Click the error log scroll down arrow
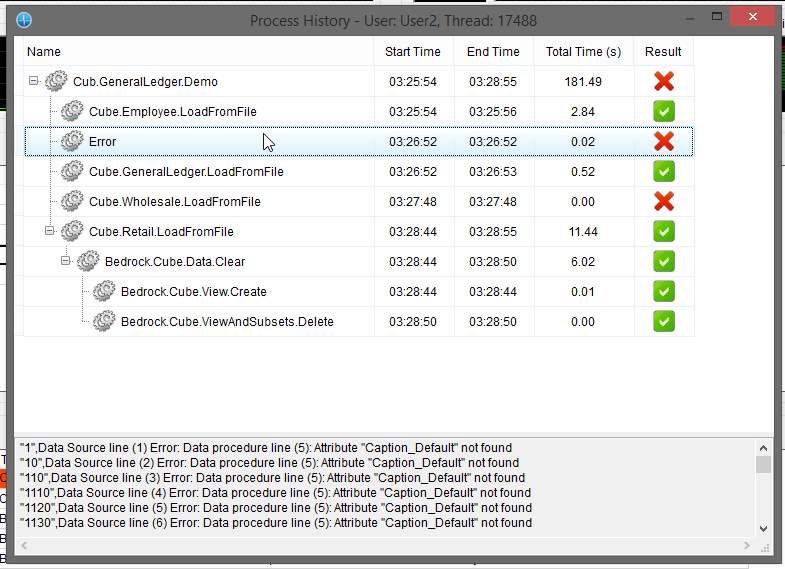The height and width of the screenshot is (569, 785). (x=764, y=529)
